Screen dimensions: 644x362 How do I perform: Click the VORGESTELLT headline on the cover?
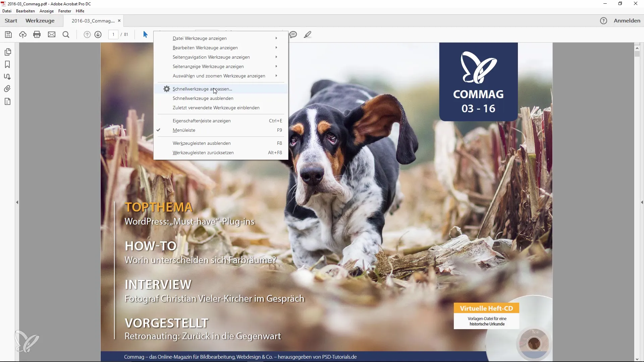pyautogui.click(x=167, y=323)
